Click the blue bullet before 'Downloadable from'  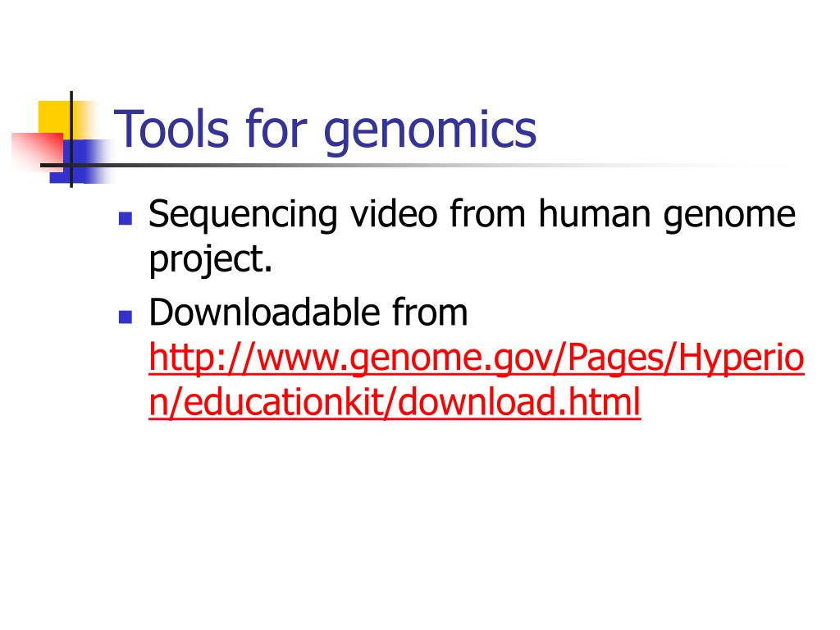126,317
